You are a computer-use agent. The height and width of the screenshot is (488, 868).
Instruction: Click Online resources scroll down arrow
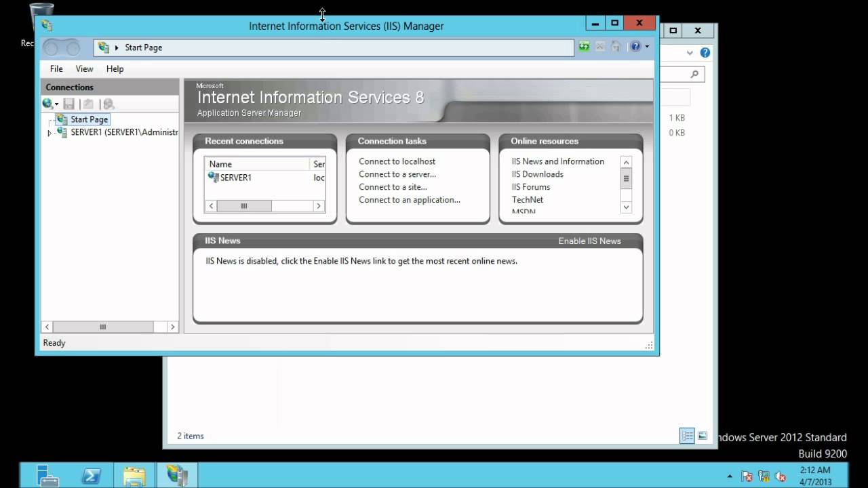626,207
